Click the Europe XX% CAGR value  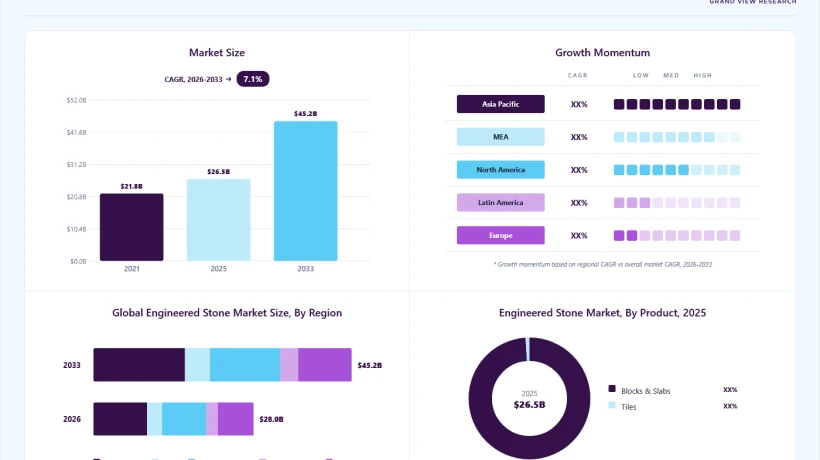click(579, 236)
